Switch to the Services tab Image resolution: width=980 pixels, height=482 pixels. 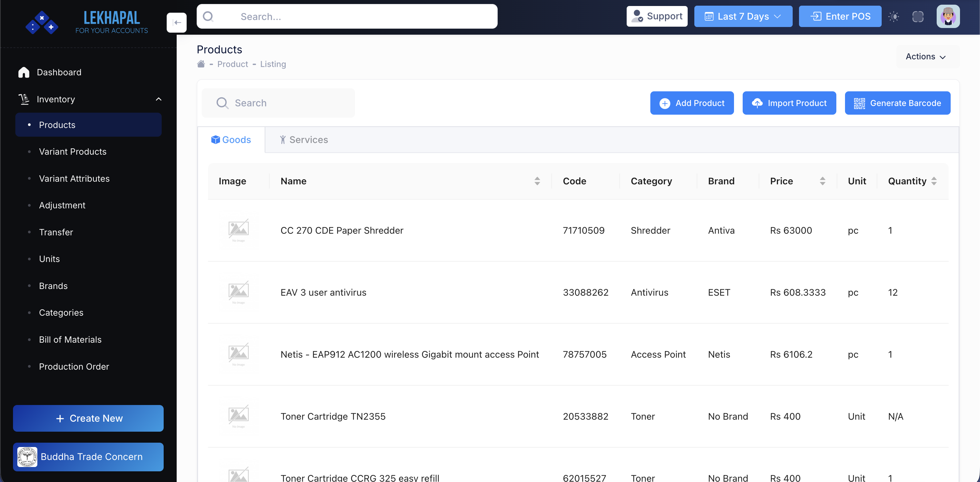[x=304, y=140]
